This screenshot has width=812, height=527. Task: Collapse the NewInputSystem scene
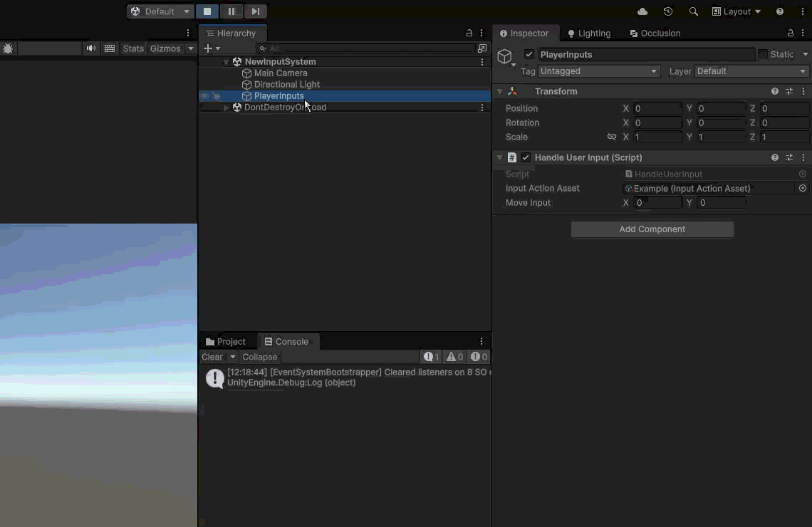[x=227, y=62]
